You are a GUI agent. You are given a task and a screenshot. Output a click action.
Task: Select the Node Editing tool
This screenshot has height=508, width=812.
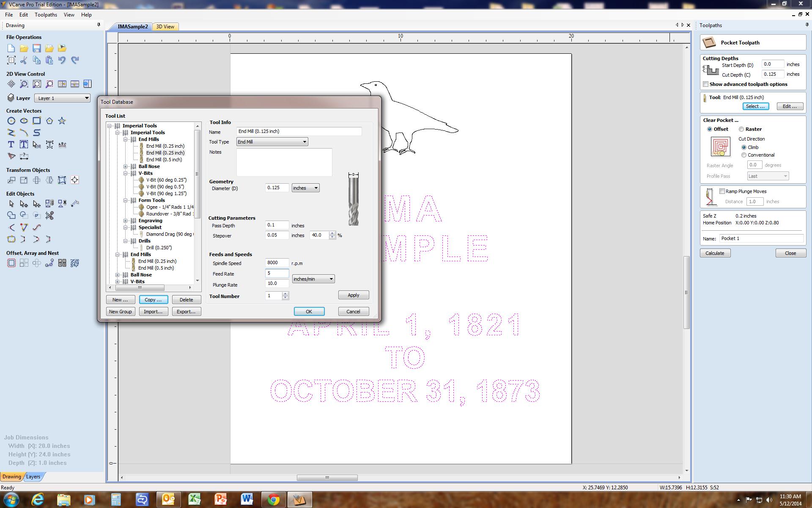24,204
